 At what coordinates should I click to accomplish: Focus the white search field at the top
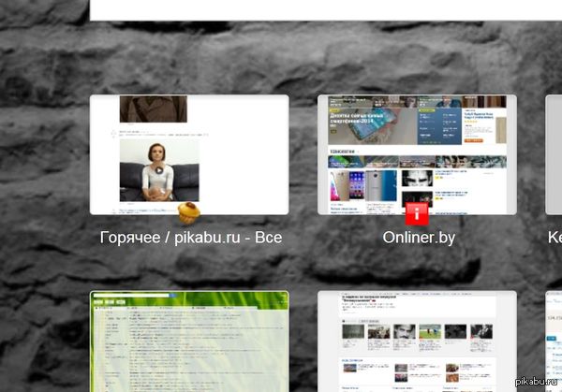[x=324, y=10]
